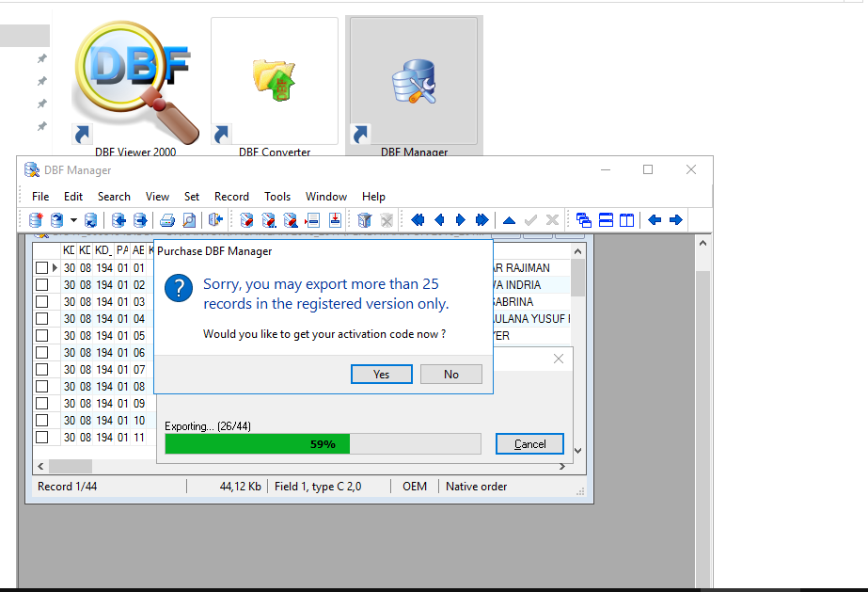Tick the checkbox for row ending 01 03

pyautogui.click(x=42, y=302)
